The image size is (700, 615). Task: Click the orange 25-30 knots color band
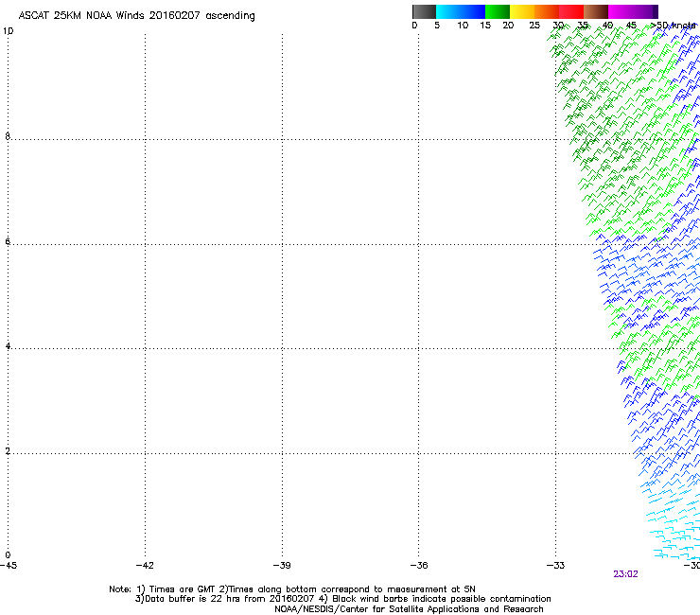[x=547, y=11]
